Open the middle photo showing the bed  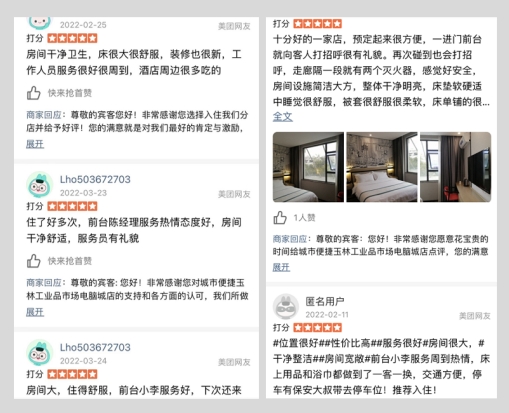point(382,167)
